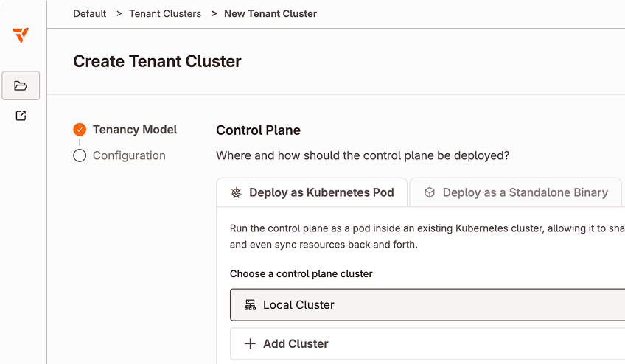
Task: Click the orange checkmark Tenancy Model step
Action: [x=80, y=130]
